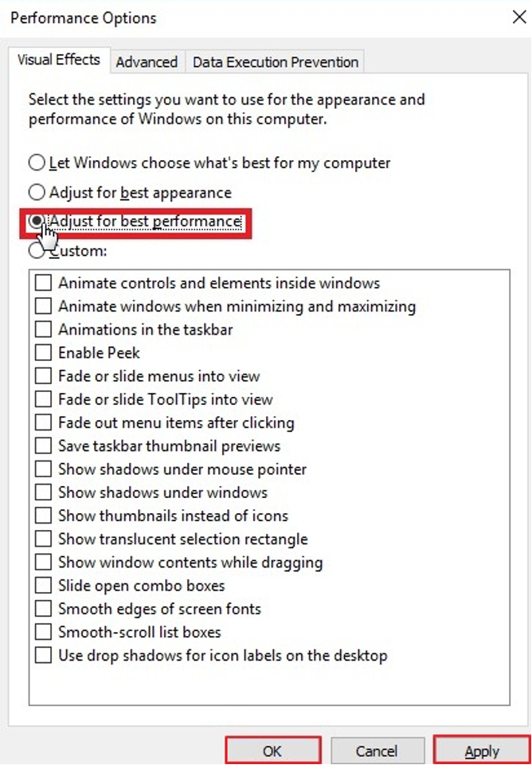The height and width of the screenshot is (765, 532).
Task: Enable Save taskbar thumbnail previews
Action: click(44, 446)
